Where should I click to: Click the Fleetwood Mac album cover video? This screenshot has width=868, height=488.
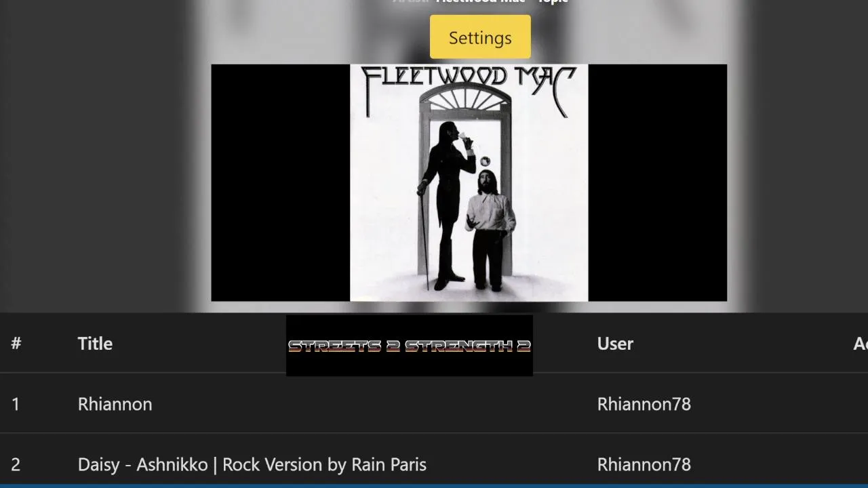coord(469,182)
